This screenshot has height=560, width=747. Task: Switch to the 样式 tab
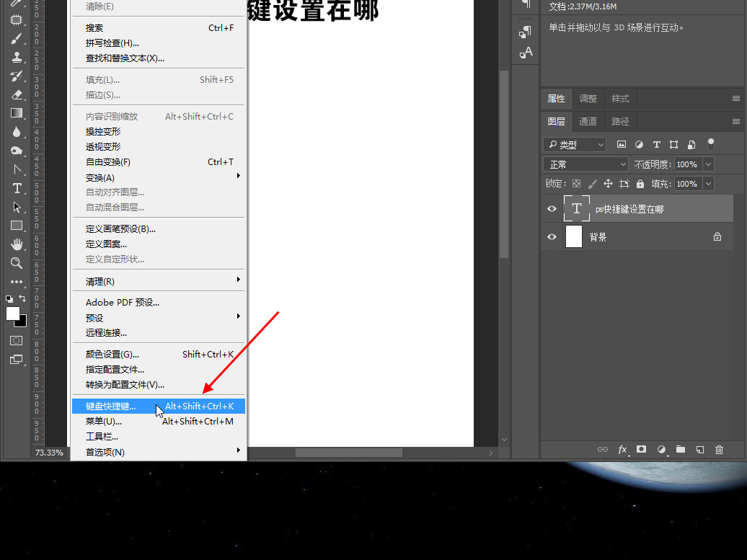[620, 99]
